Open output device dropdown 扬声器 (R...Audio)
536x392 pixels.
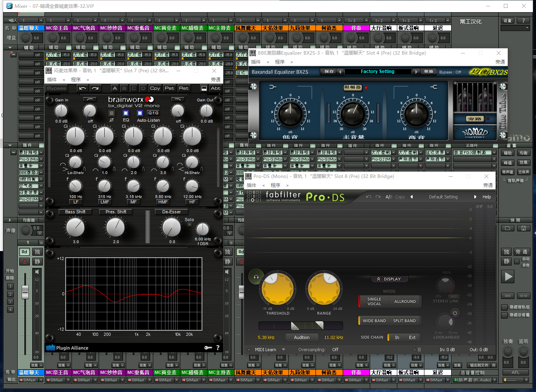click(x=494, y=380)
